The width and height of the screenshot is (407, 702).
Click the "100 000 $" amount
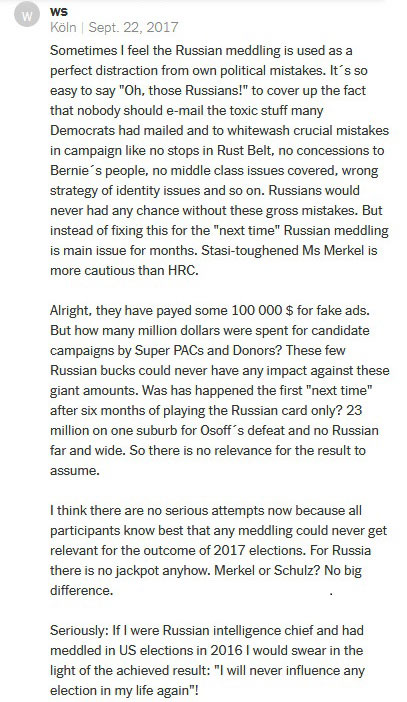(262, 310)
